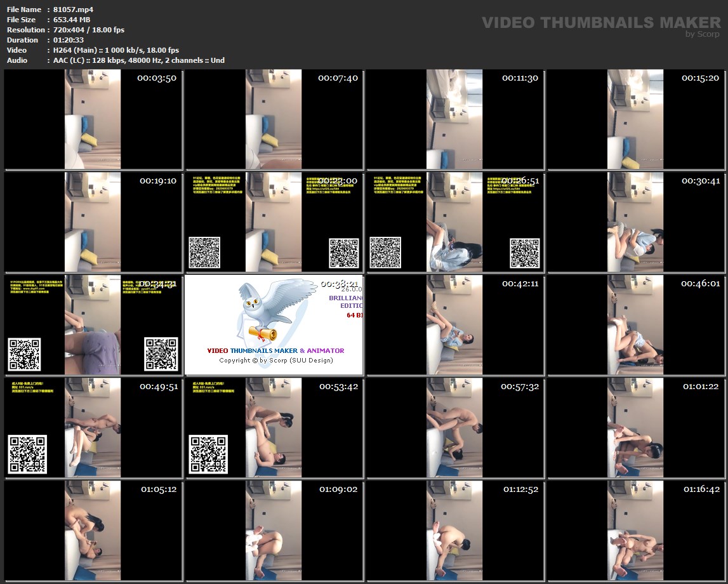Pick the thumbnail stamped 01:01:22
Image resolution: width=728 pixels, height=584 pixels.
click(x=635, y=428)
